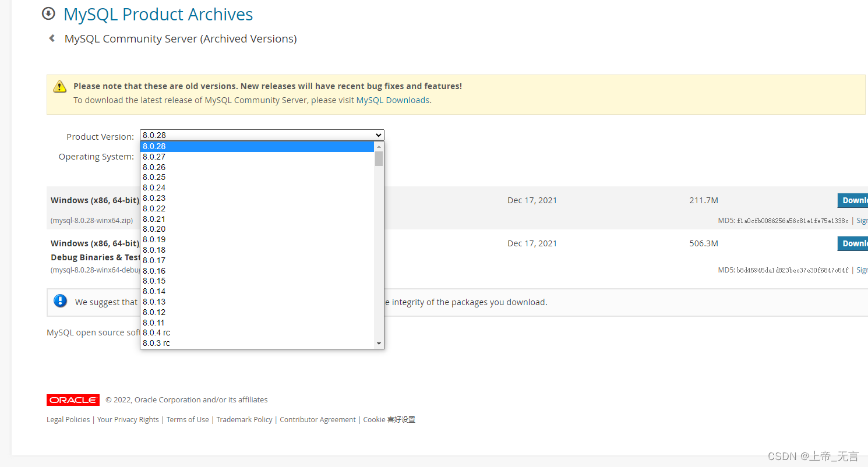This screenshot has width=868, height=467.
Task: Click the version list scrollbar thumb
Action: (x=379, y=158)
